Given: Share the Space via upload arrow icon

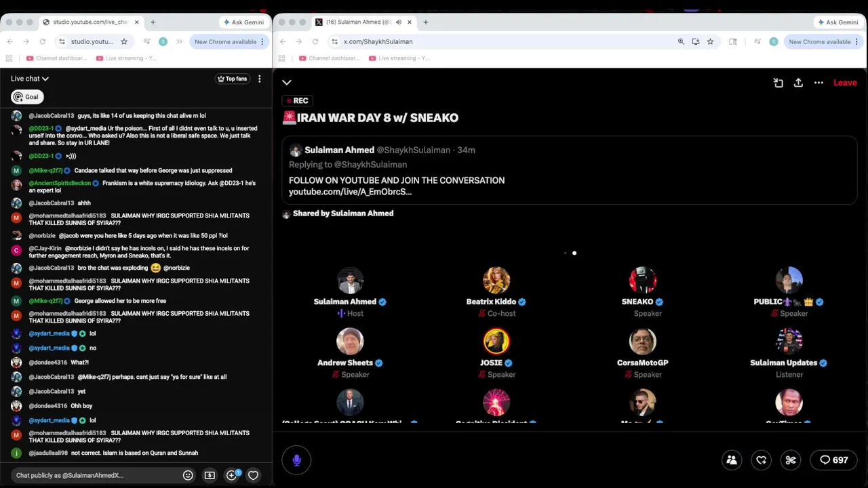Looking at the screenshot, I should [798, 83].
